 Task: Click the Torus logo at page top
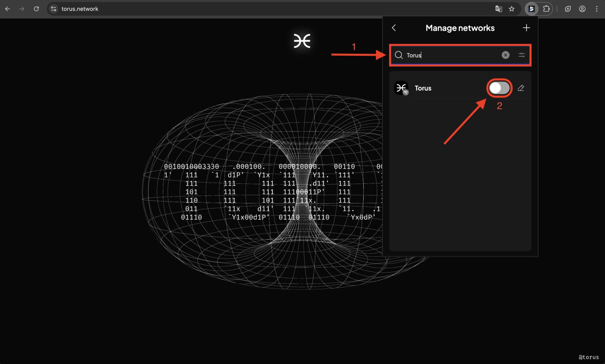[302, 41]
